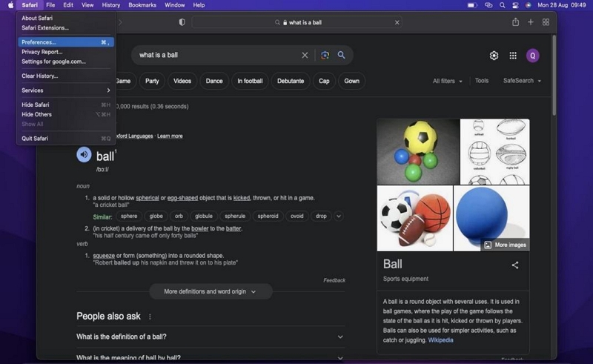
Task: Click the sphere synonym chip
Action: tap(129, 216)
